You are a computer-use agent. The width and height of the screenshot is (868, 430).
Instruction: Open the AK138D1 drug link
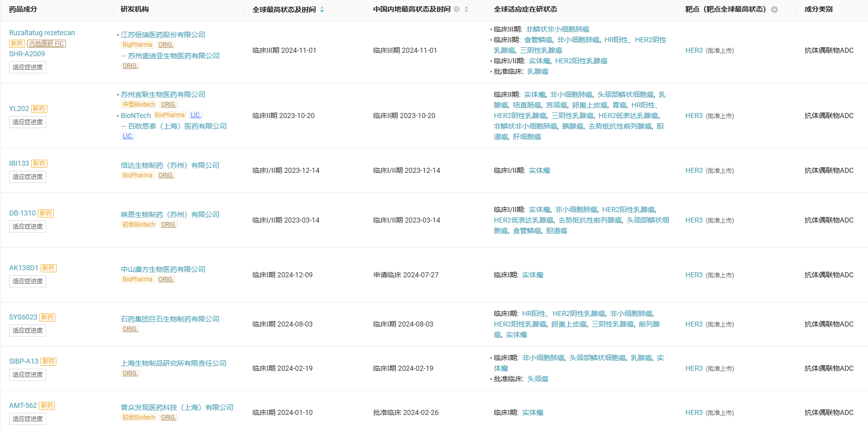(x=24, y=268)
